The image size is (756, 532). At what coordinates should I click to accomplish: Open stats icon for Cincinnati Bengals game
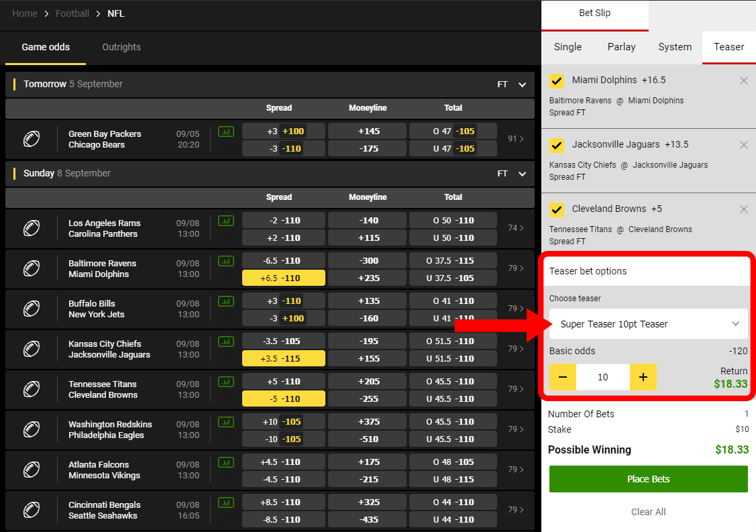click(225, 502)
